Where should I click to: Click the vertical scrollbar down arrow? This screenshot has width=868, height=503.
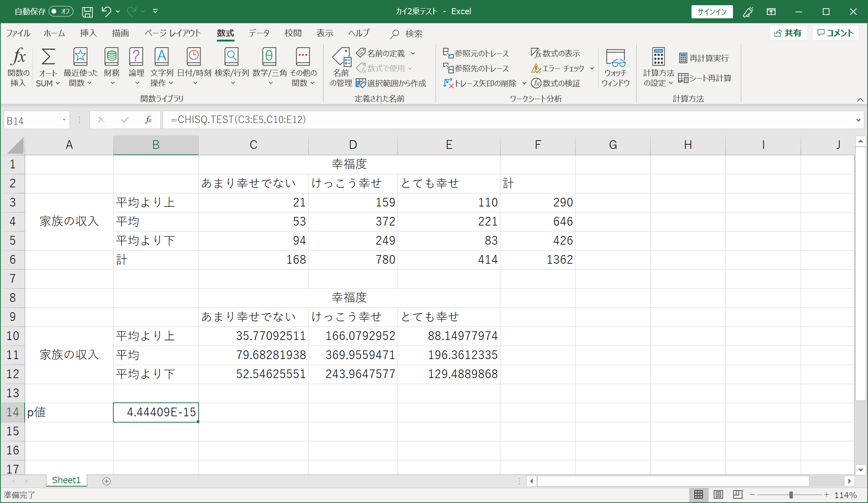coord(861,470)
